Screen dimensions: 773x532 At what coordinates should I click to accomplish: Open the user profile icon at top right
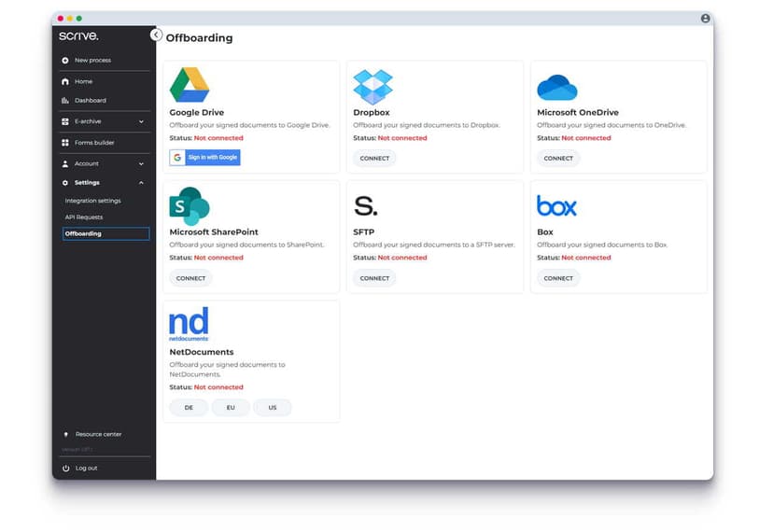click(x=706, y=19)
